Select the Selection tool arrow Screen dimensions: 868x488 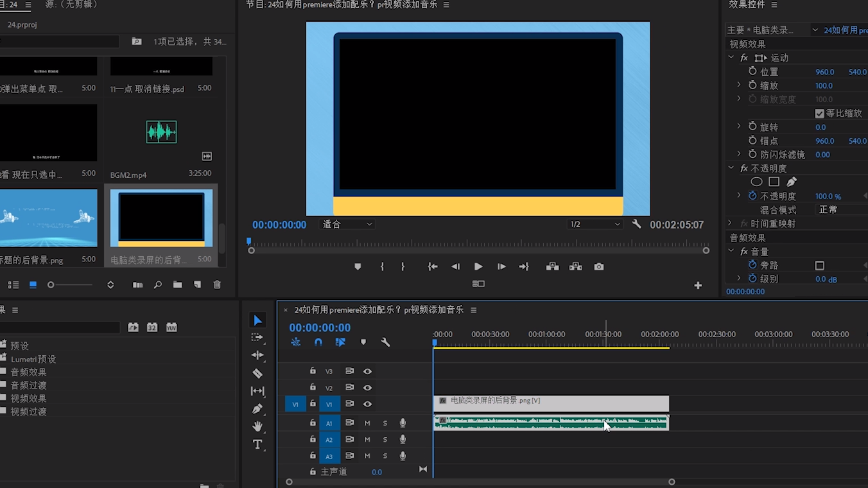tap(257, 320)
